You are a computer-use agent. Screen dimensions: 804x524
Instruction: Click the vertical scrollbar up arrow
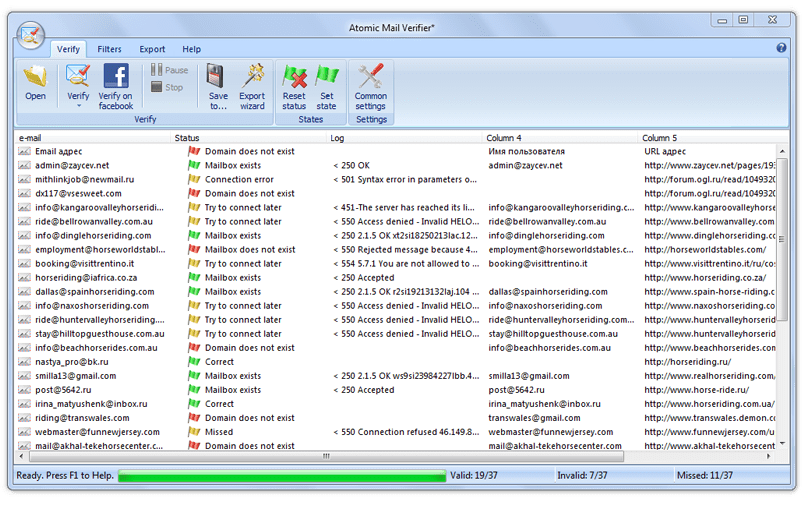[782, 151]
